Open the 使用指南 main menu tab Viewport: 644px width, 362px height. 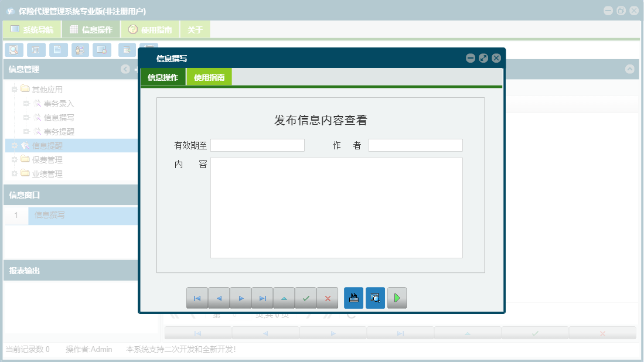(x=151, y=29)
